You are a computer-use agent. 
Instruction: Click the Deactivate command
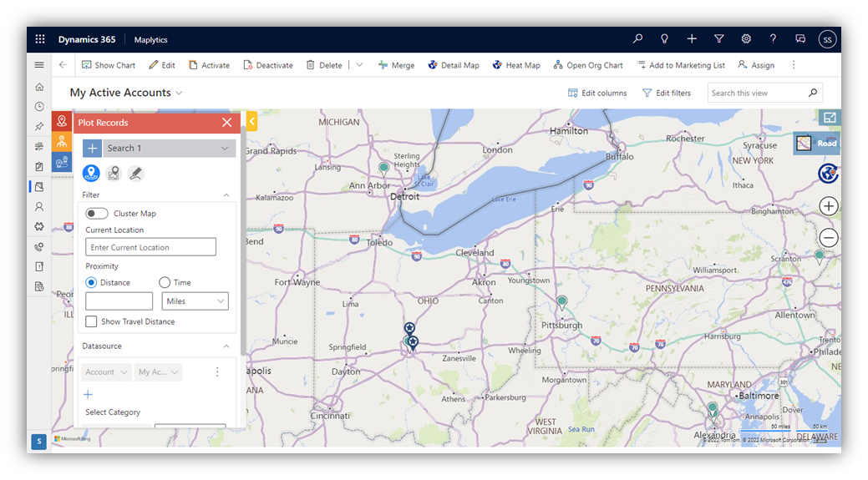[268, 65]
